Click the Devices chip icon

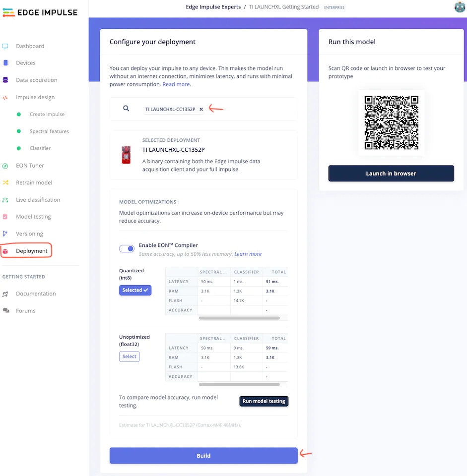(5, 63)
